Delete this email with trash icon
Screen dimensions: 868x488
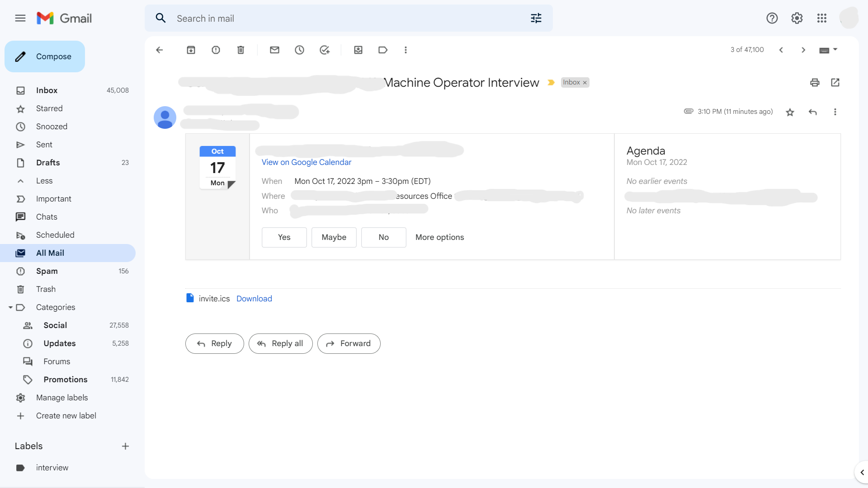click(241, 50)
